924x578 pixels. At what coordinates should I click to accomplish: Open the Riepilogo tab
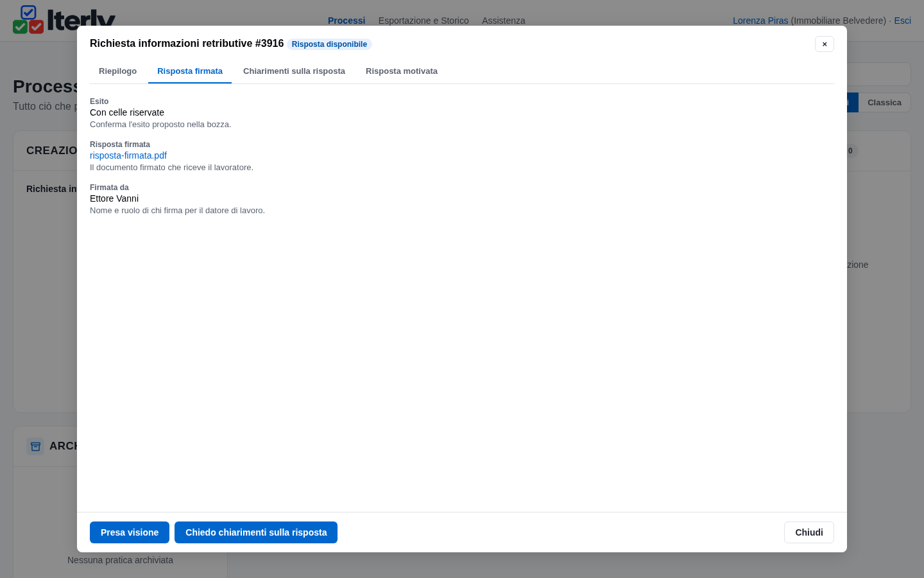click(x=117, y=71)
